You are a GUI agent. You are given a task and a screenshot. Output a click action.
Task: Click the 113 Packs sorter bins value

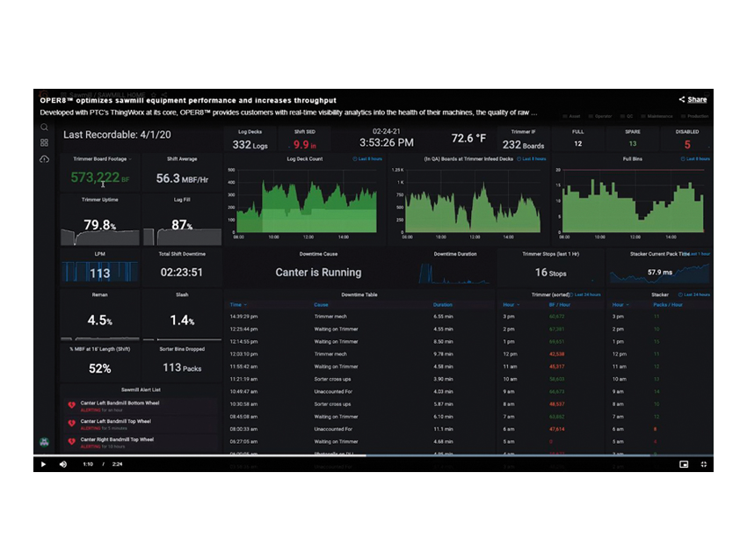[182, 368]
